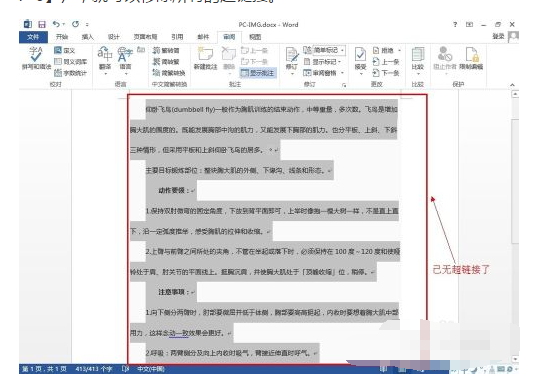Switch to the Mailings (邮件) tab
The height and width of the screenshot is (386, 554).
[x=204, y=37]
